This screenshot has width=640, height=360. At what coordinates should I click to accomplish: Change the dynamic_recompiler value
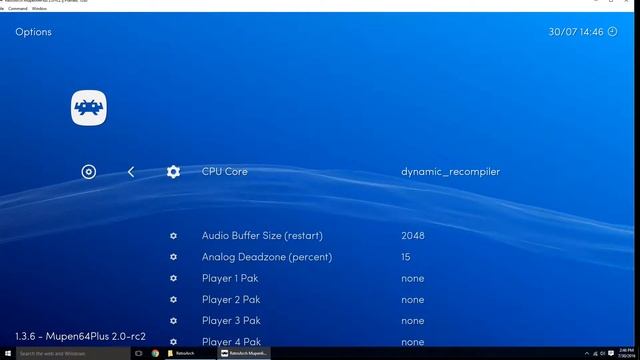point(450,172)
